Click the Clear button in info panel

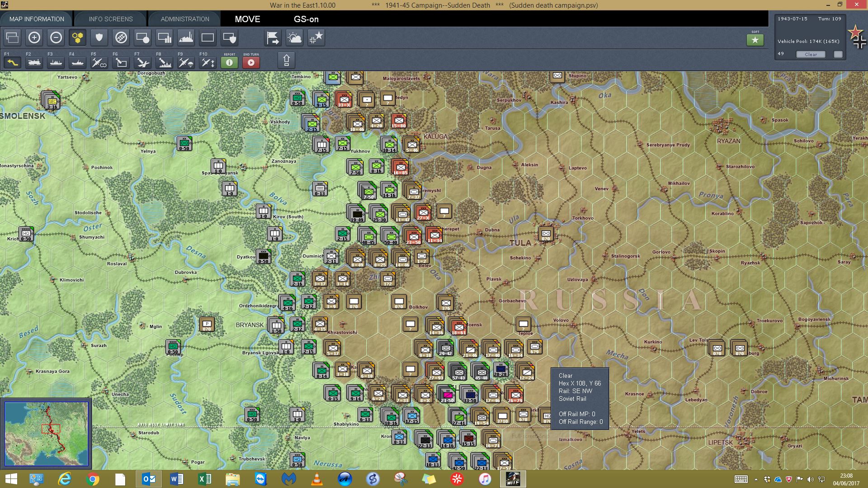[x=811, y=54]
